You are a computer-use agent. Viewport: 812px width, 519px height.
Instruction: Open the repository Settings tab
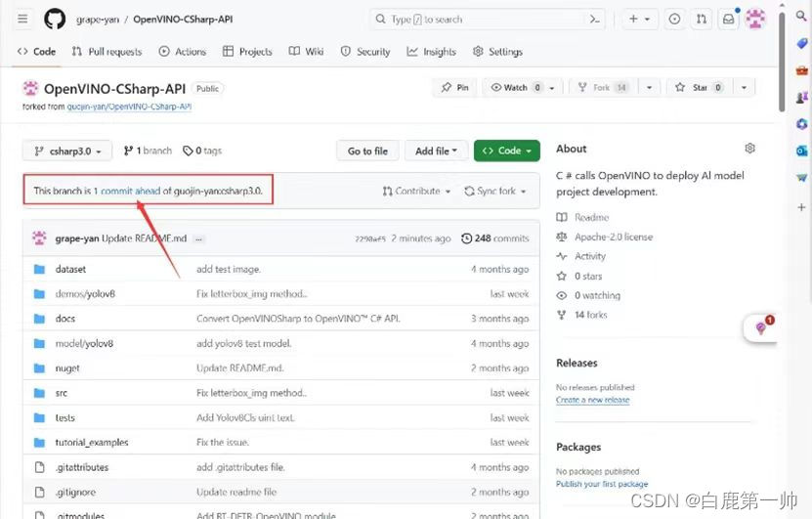click(x=497, y=51)
